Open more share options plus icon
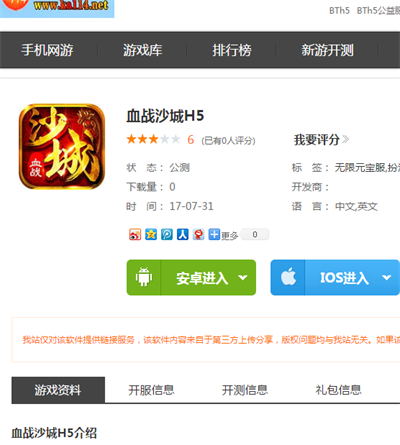This screenshot has height=445, width=400. [214, 234]
